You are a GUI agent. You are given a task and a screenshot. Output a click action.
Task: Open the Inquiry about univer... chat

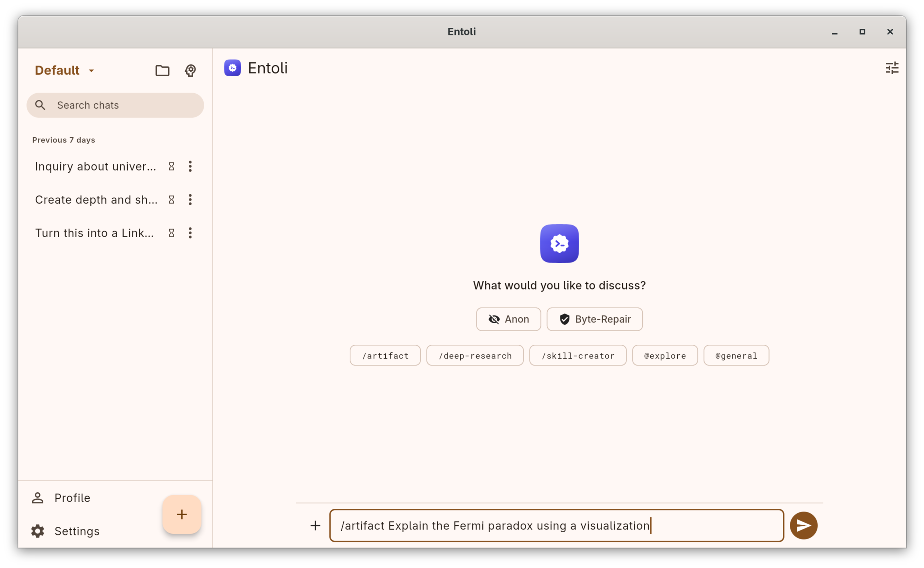point(95,166)
